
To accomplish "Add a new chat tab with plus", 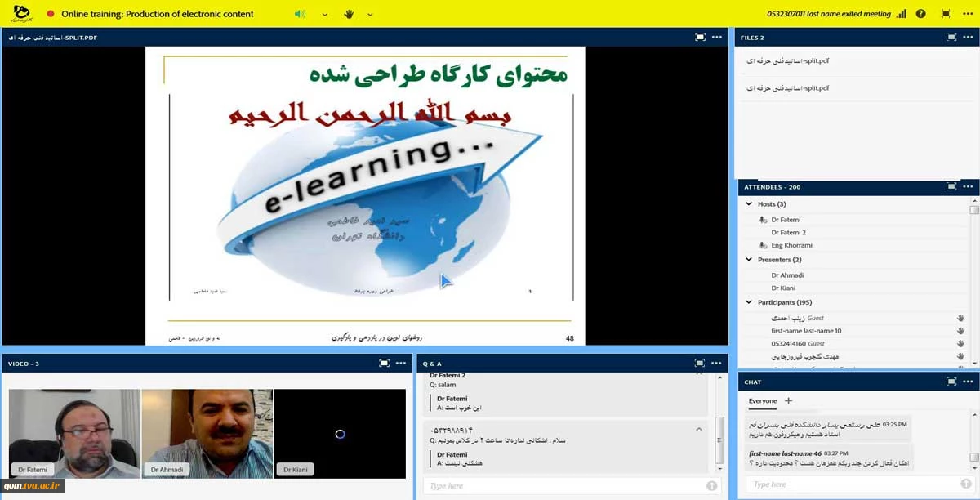I will (x=789, y=401).
